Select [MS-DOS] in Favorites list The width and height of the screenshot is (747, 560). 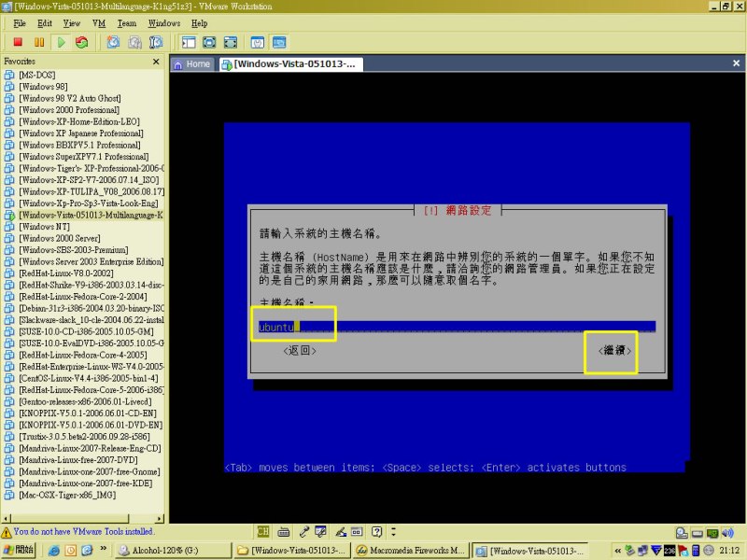click(x=37, y=76)
